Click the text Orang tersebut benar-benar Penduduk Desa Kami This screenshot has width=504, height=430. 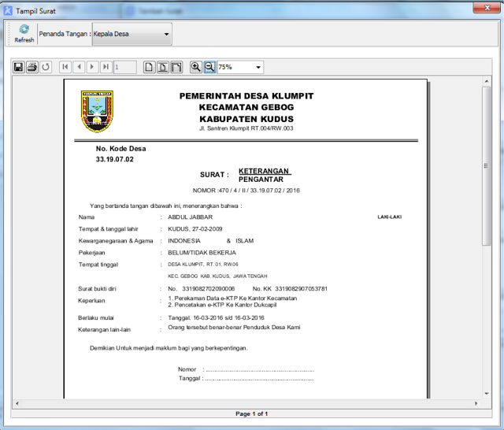pos(234,328)
